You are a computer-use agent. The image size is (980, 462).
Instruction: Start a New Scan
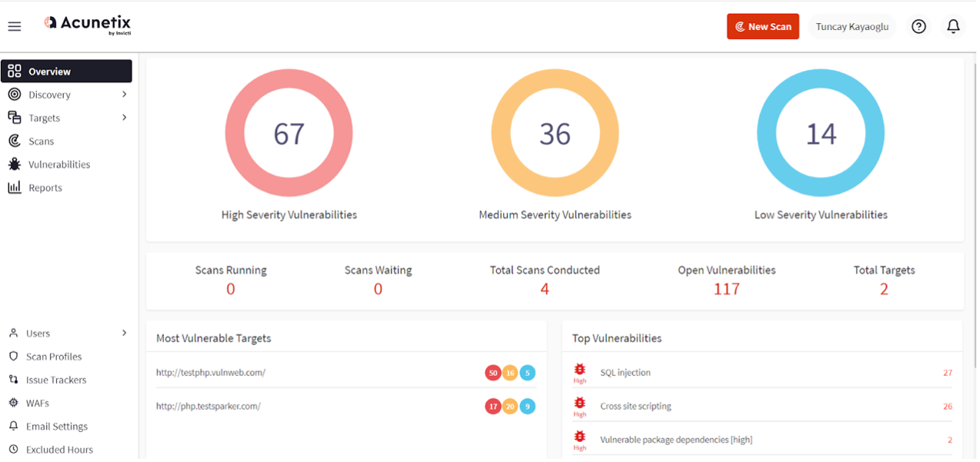pos(762,27)
